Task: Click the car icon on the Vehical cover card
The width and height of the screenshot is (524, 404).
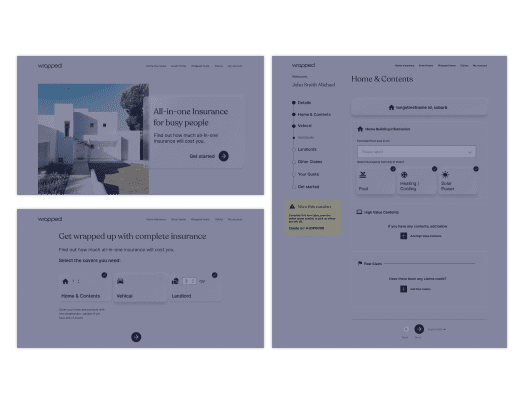Action: point(120,281)
